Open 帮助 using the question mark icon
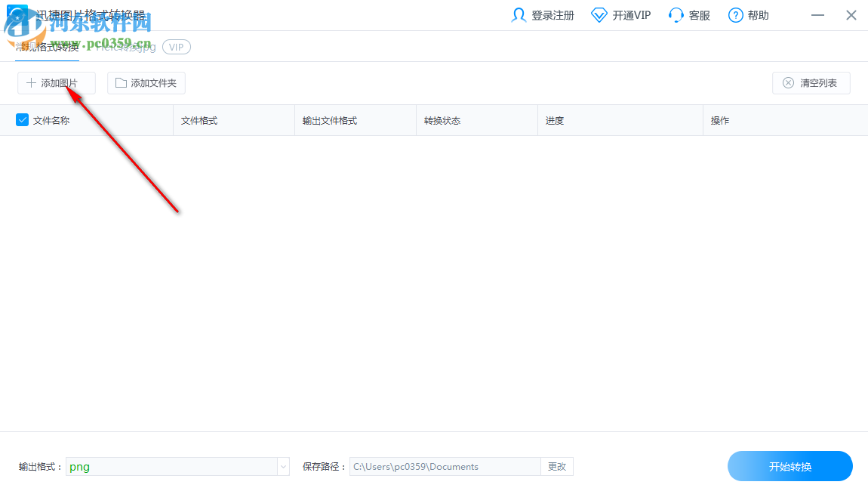The height and width of the screenshot is (491, 868). tap(734, 14)
